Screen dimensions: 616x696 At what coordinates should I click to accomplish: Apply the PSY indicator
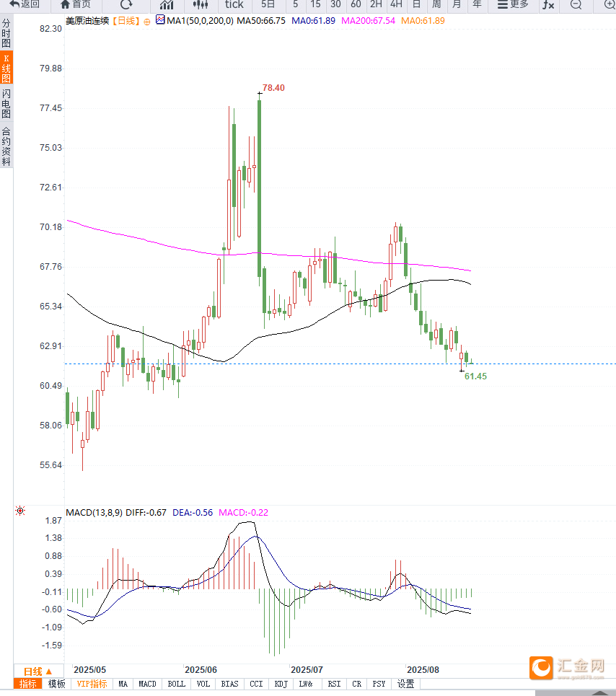pos(379,684)
